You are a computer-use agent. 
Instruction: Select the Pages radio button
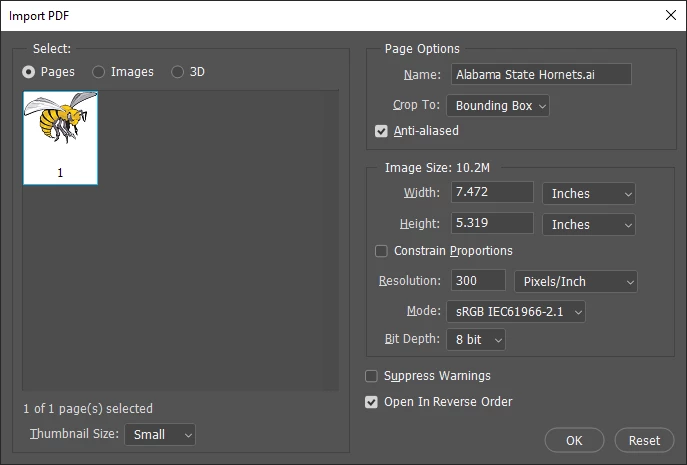click(28, 72)
